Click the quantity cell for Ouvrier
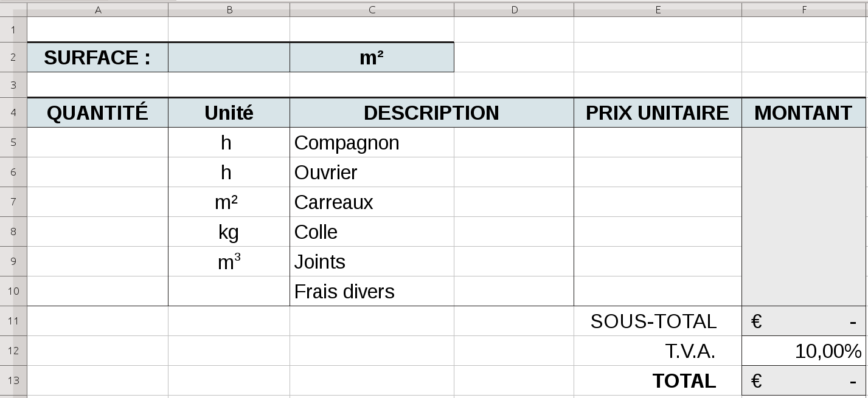This screenshot has height=398, width=868. (x=97, y=173)
